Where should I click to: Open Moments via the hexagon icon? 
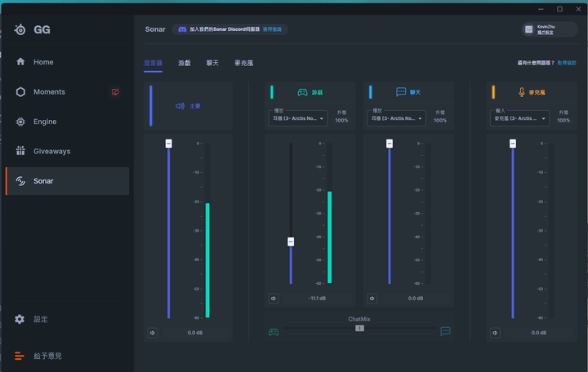coord(20,92)
